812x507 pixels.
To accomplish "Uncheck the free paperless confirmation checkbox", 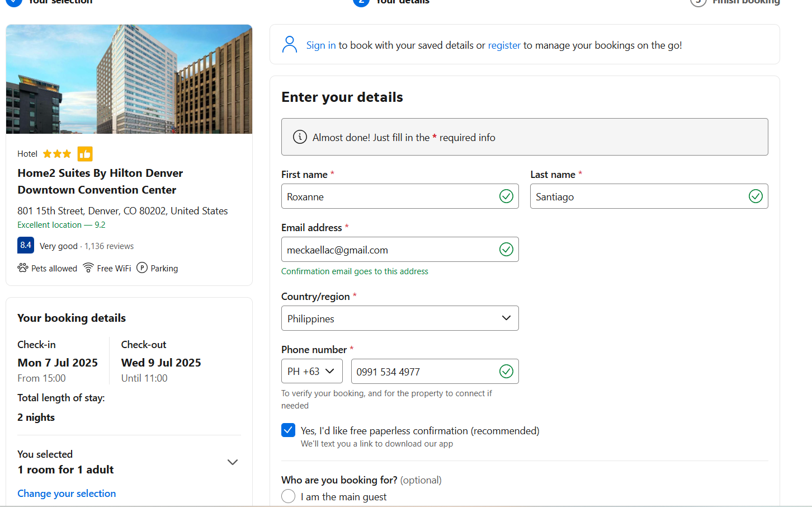I will (288, 430).
